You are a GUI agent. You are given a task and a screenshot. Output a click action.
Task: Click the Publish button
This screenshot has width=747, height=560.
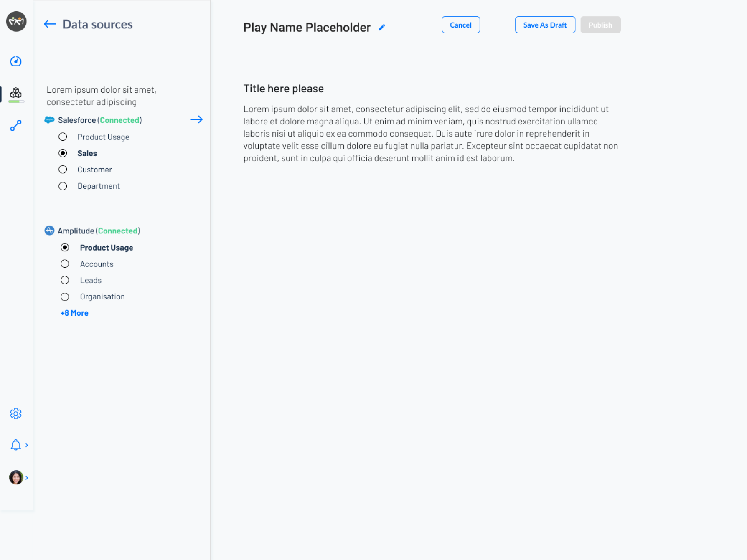pyautogui.click(x=600, y=25)
